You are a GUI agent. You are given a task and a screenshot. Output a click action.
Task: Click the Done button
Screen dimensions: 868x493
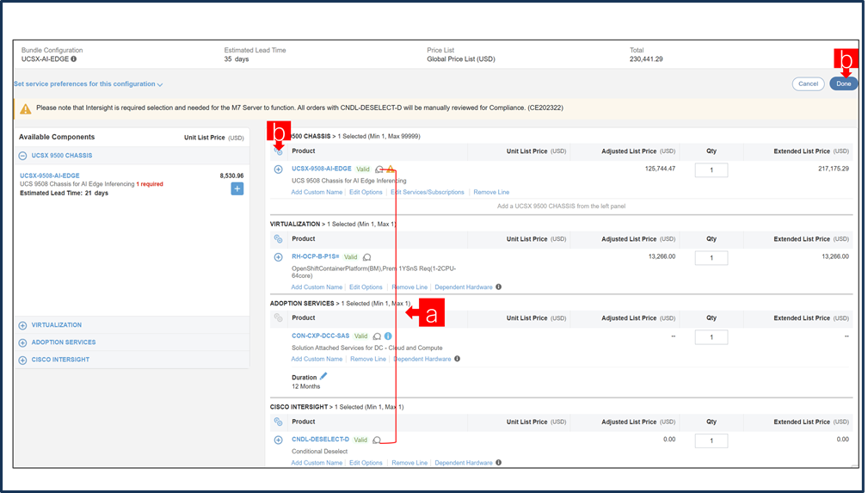[x=843, y=84]
